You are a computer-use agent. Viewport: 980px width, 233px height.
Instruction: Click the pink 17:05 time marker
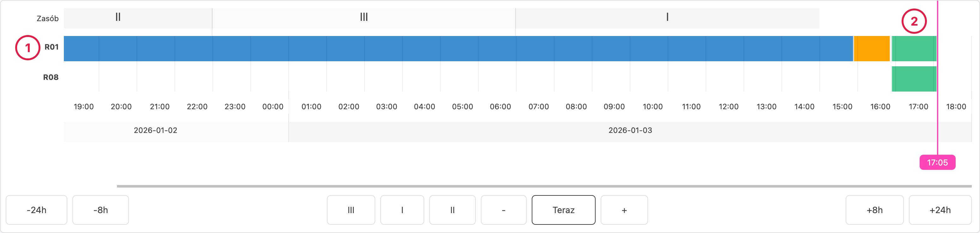click(937, 163)
